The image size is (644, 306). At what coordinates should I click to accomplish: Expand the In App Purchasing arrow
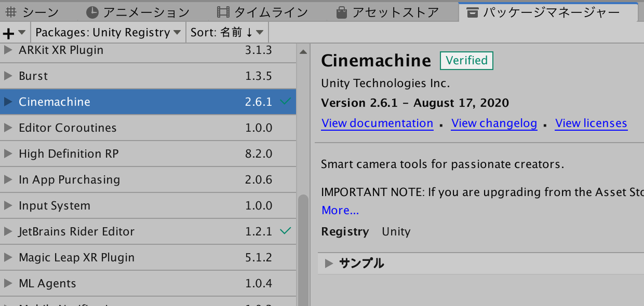(x=8, y=180)
